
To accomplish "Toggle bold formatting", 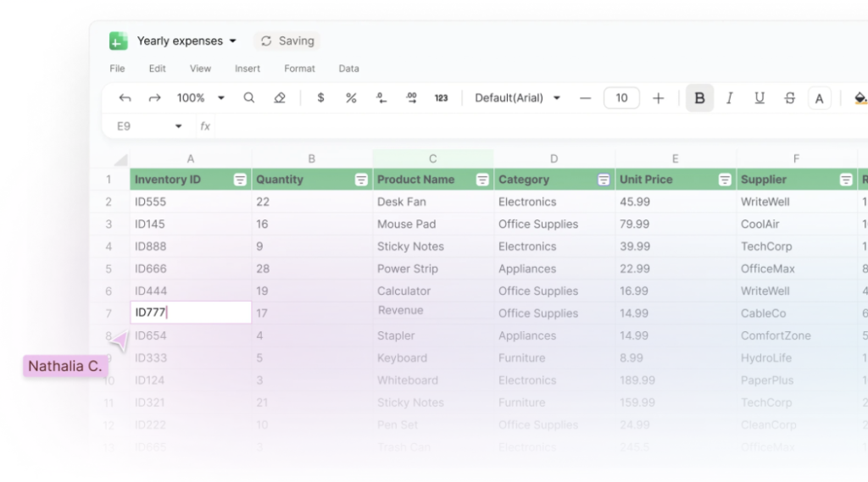I will [x=699, y=98].
